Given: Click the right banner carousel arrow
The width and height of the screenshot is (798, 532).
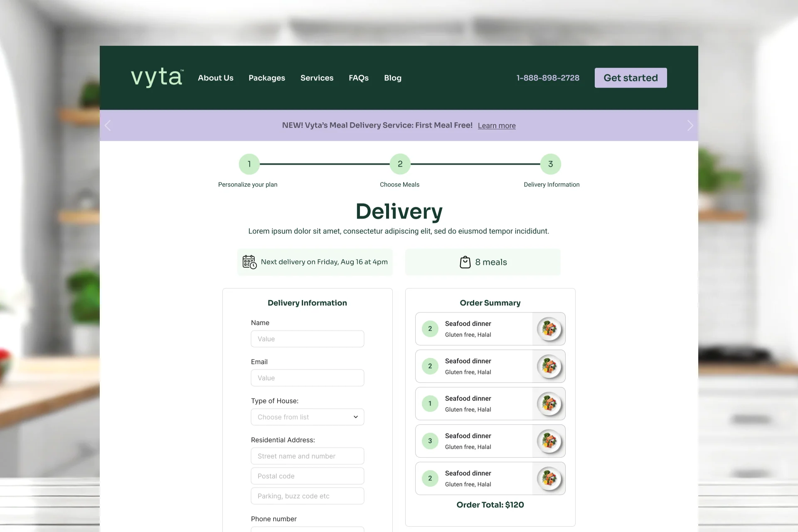Looking at the screenshot, I should point(690,126).
